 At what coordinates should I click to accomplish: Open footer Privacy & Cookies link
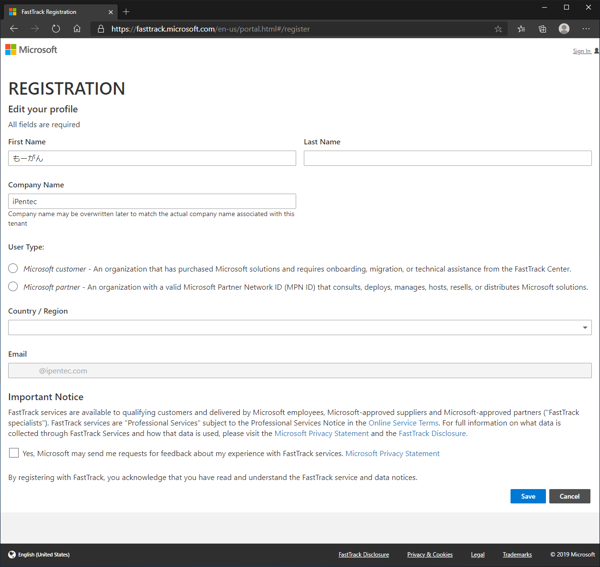tap(430, 555)
